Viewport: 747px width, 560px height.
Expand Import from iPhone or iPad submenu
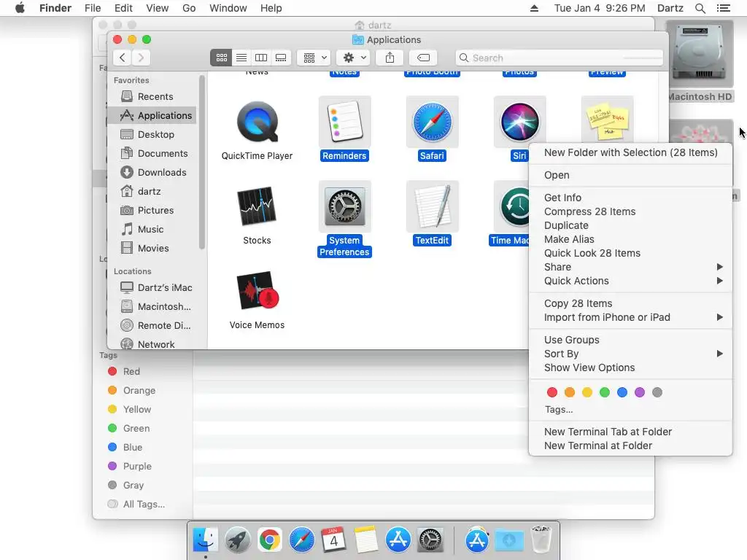point(631,317)
